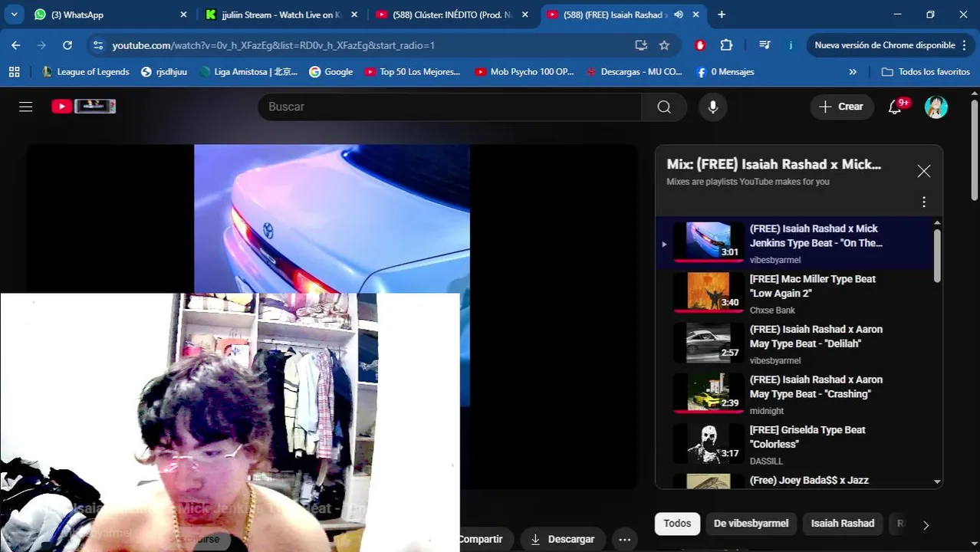Open the League of Legends bookmark
The width and height of the screenshot is (980, 552).
tap(86, 71)
